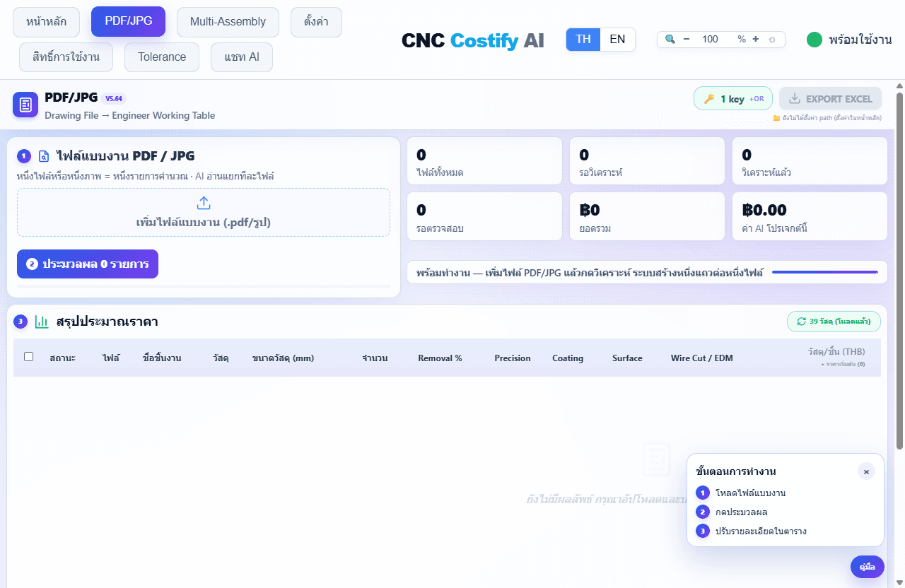The width and height of the screenshot is (905, 588).
Task: Switch language to EN
Action: point(617,40)
